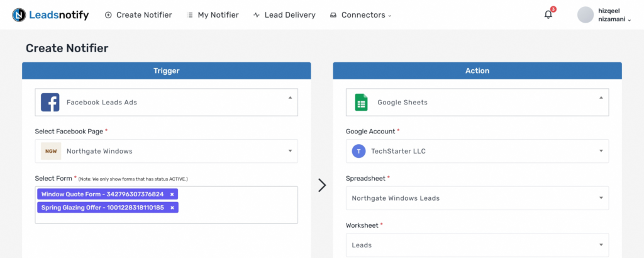Remove the Window Quote Form tag
The image size is (644, 258).
coord(172,194)
